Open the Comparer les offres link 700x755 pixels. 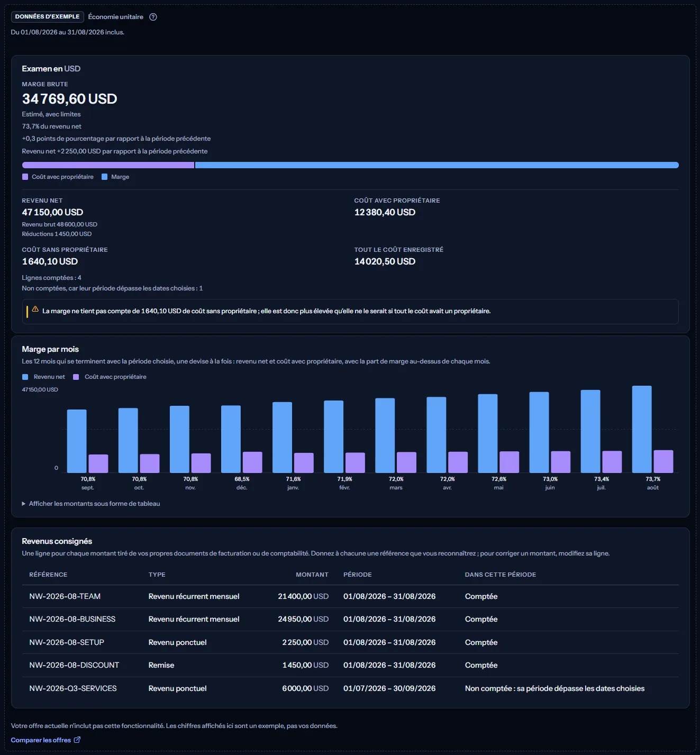[41, 740]
